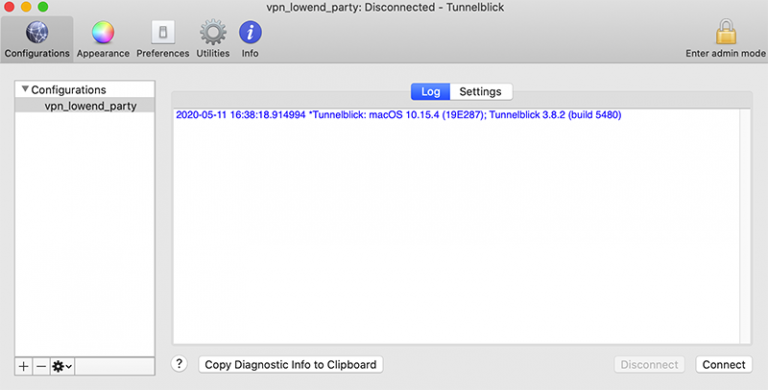Viewport: 768px width, 390px height.
Task: Click the green maximize window button
Action: point(43,7)
